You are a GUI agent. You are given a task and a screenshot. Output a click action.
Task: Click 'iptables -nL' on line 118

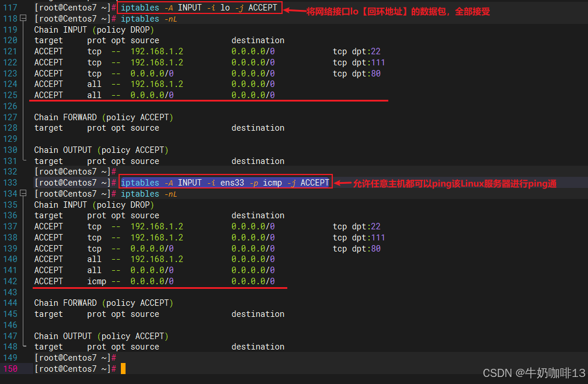click(148, 18)
